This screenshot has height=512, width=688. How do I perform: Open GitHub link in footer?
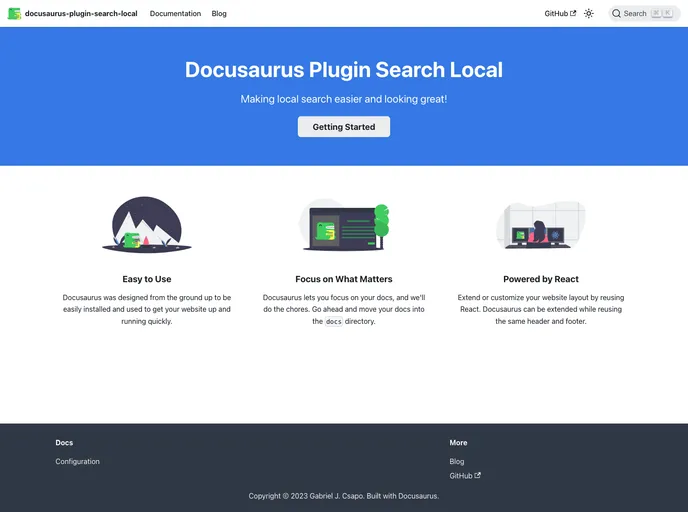(465, 476)
